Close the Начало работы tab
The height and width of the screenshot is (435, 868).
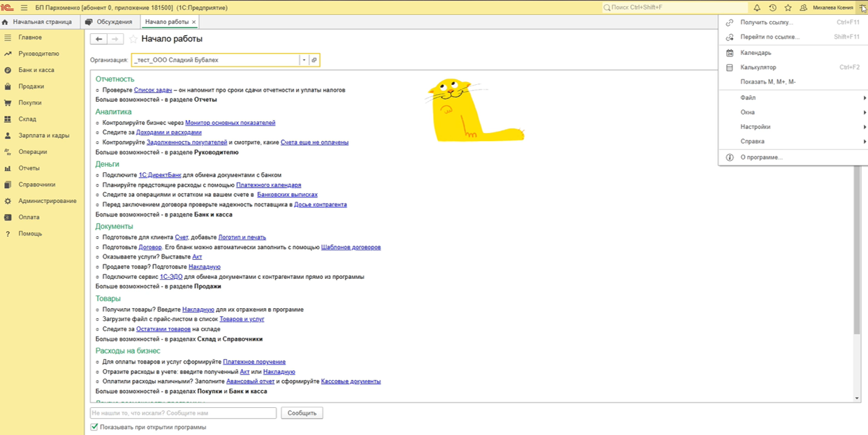point(193,22)
